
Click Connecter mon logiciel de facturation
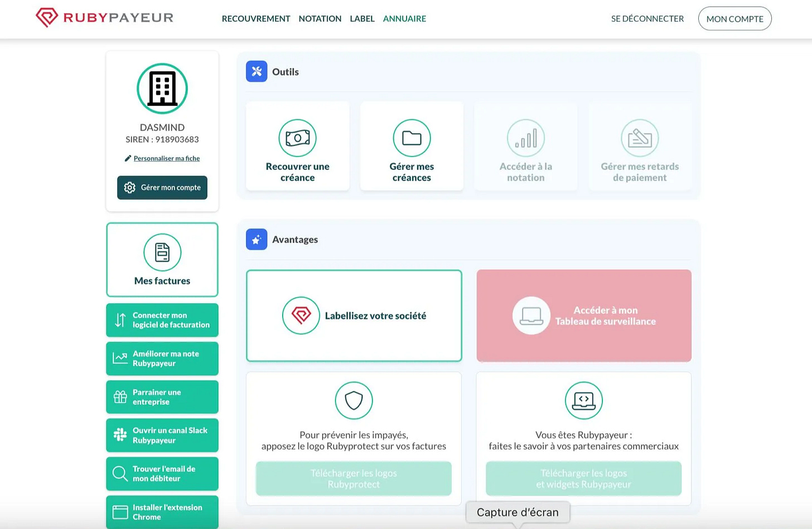click(x=162, y=320)
